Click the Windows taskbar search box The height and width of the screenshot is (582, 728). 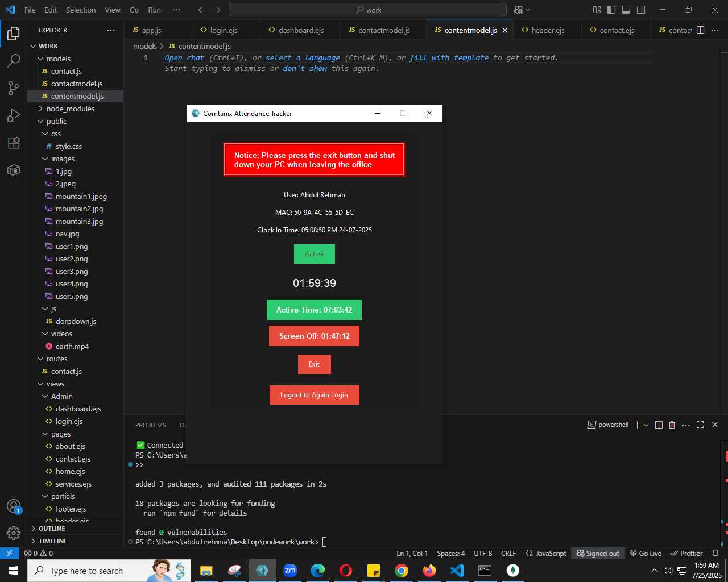click(x=109, y=571)
